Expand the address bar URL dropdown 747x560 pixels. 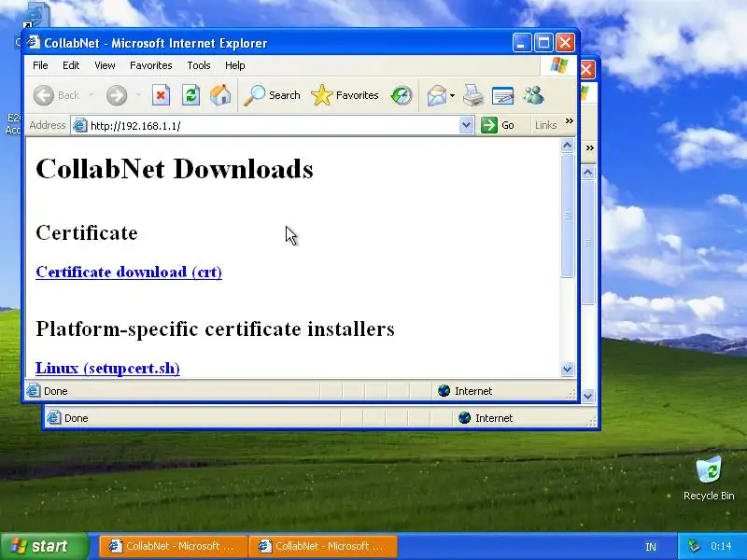point(466,126)
